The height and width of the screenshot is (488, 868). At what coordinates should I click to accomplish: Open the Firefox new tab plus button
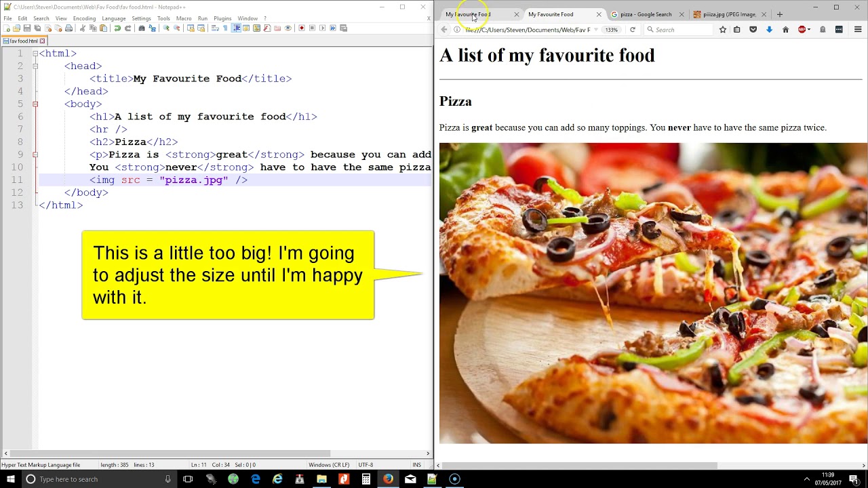[779, 14]
